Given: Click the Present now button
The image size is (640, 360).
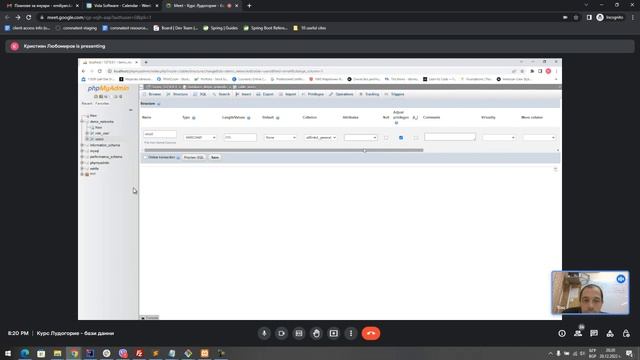Looking at the screenshot, I should click(x=333, y=333).
